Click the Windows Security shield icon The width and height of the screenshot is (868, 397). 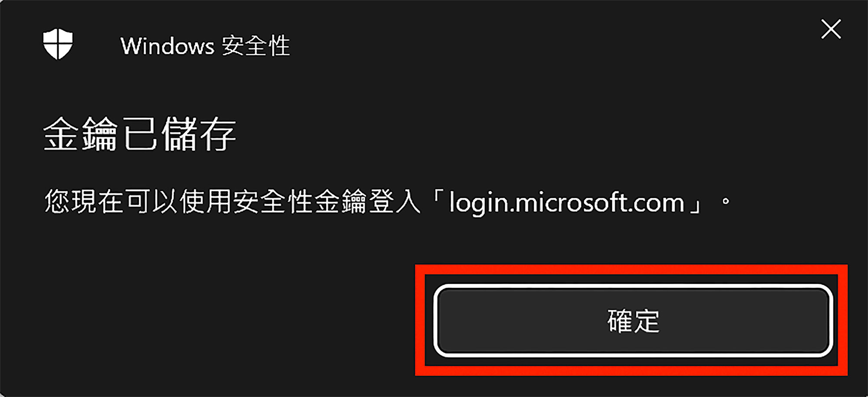point(58,44)
